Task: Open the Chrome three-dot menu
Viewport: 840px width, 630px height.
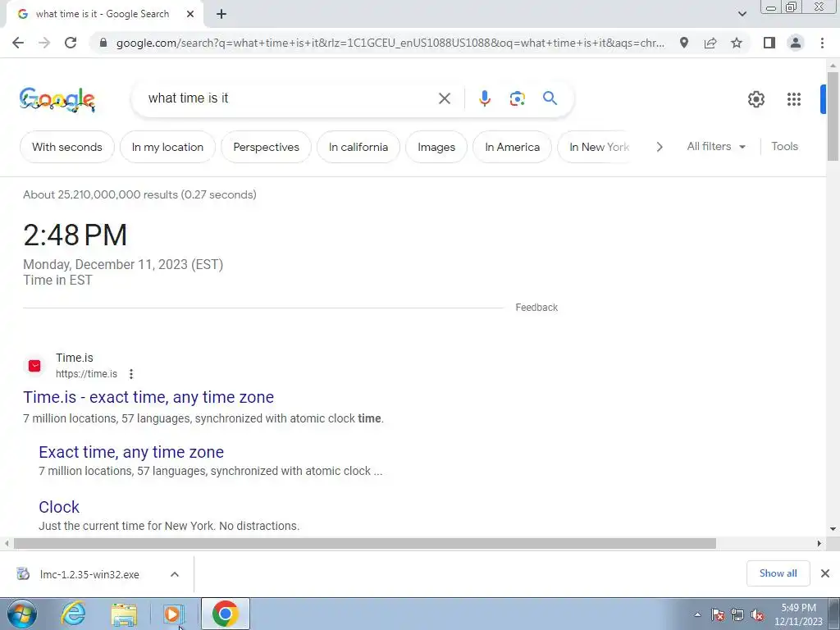Action: 822,43
